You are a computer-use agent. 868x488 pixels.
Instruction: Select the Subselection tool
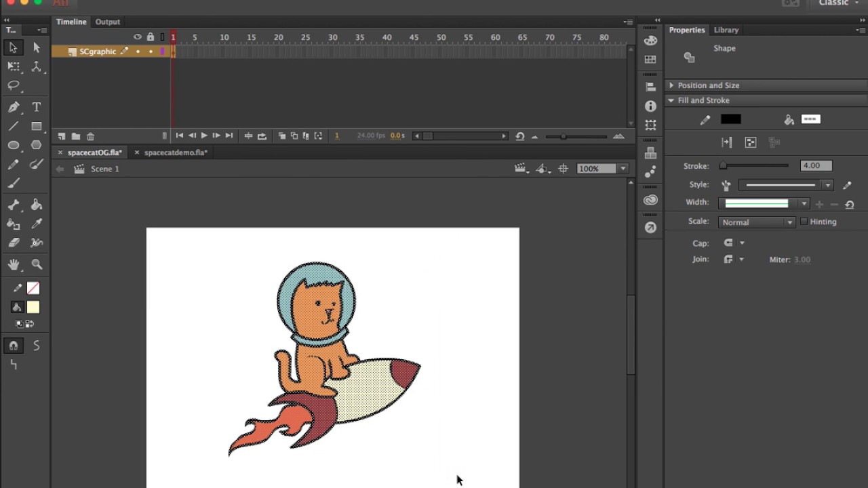[x=37, y=47]
